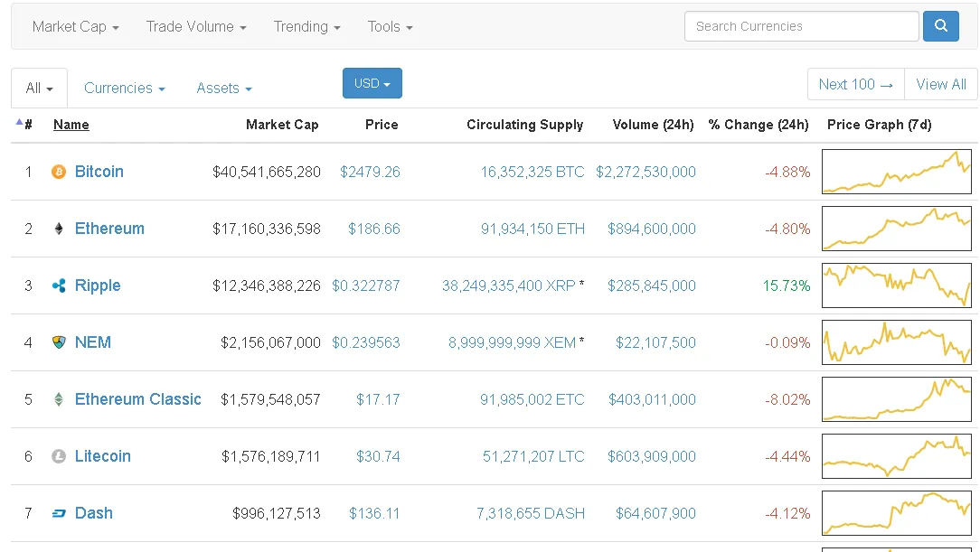
Task: Click Bitcoin volume $2,272,530,000
Action: pyautogui.click(x=645, y=172)
